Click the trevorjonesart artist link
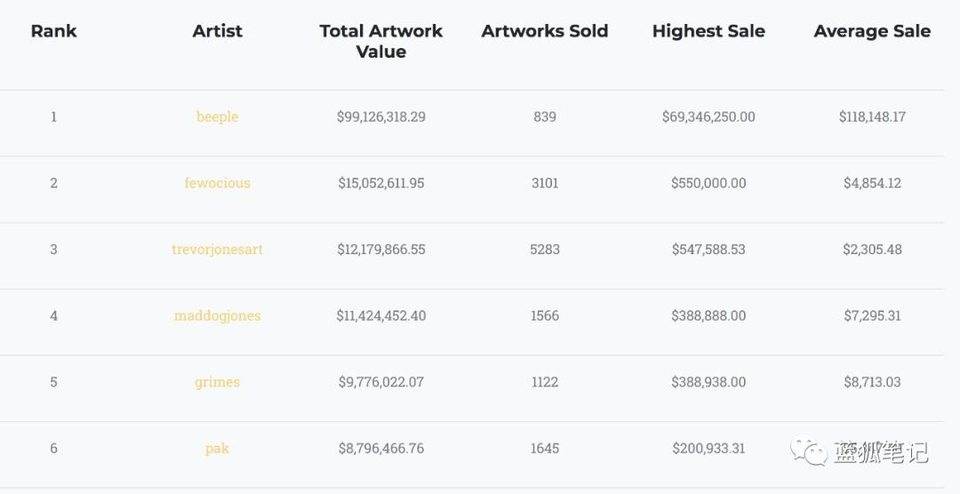Screen dimensions: 960x494 click(217, 249)
